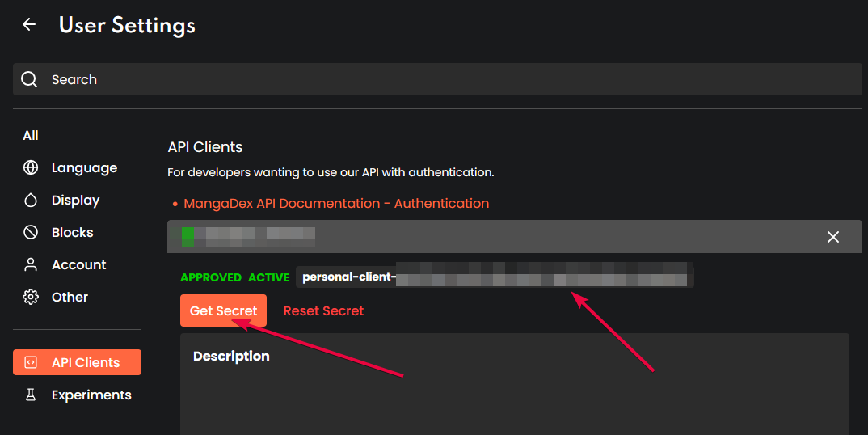Click the Get Secret button

click(223, 310)
